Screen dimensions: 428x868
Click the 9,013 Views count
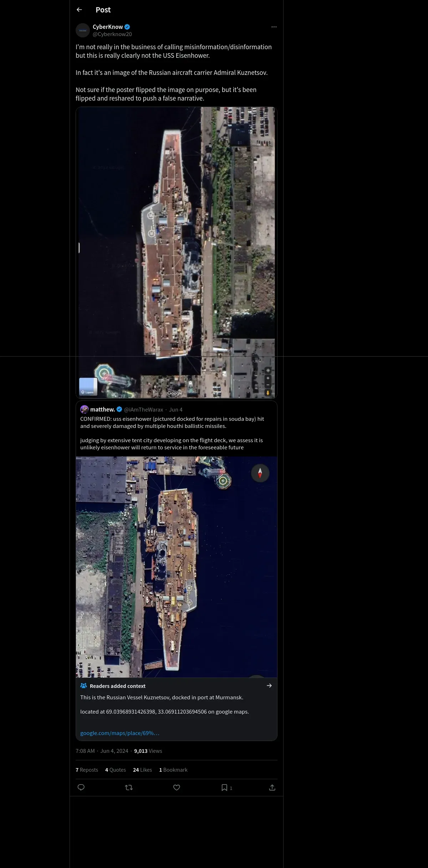pos(148,751)
